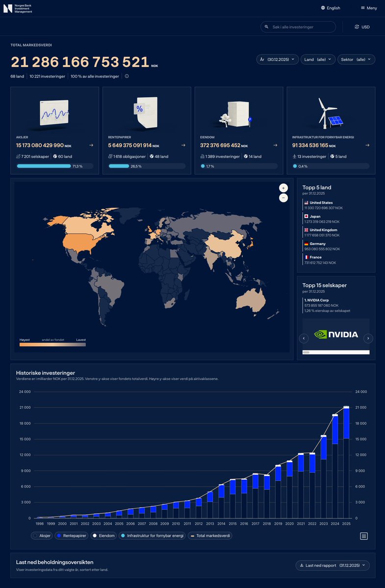Open the Infrastruktur for fornybar energi arrow

pyautogui.click(x=367, y=145)
